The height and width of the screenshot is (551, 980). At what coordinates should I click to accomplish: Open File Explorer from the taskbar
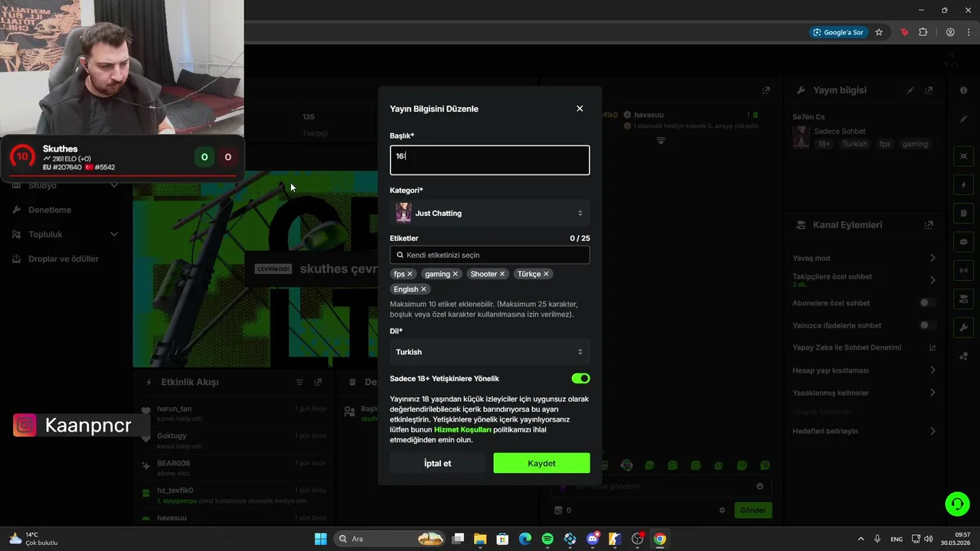(x=480, y=539)
